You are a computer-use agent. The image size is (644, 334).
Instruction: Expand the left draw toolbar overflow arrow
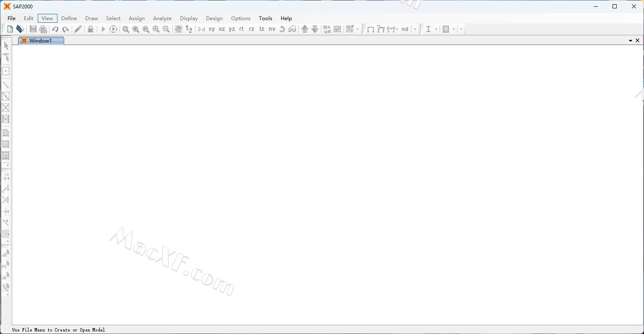tap(8, 166)
